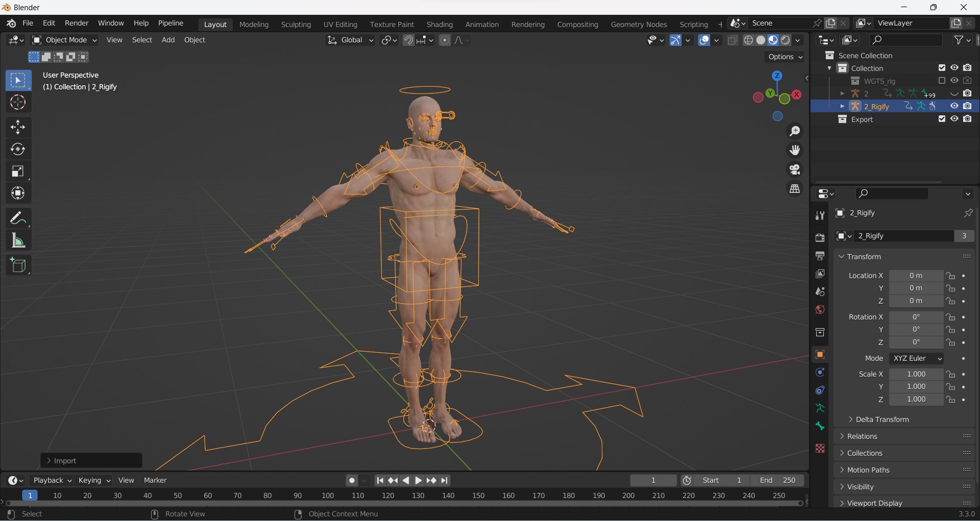Choose the Annotate pencil tool
The image size is (980, 521).
(18, 218)
